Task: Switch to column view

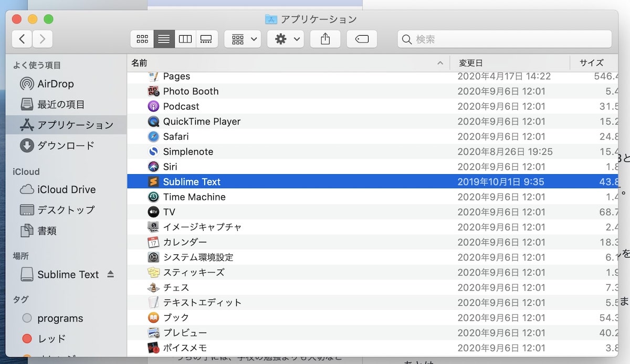Action: tap(185, 39)
